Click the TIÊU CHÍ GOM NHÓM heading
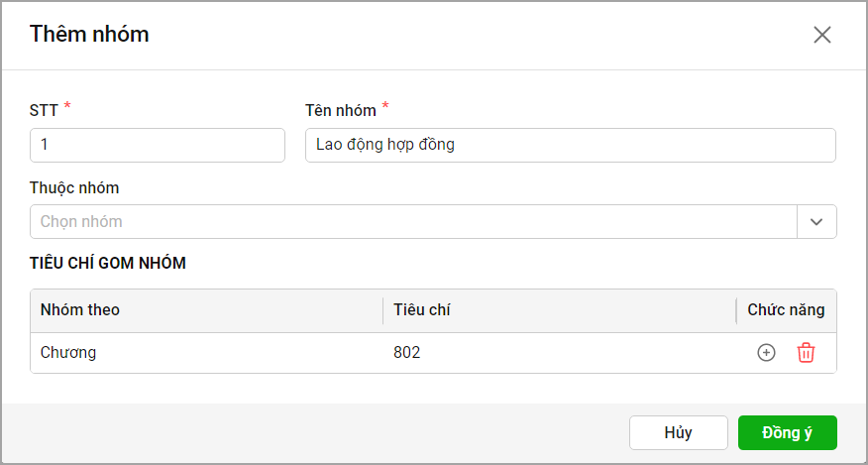Viewport: 868px width, 465px height. point(108,263)
